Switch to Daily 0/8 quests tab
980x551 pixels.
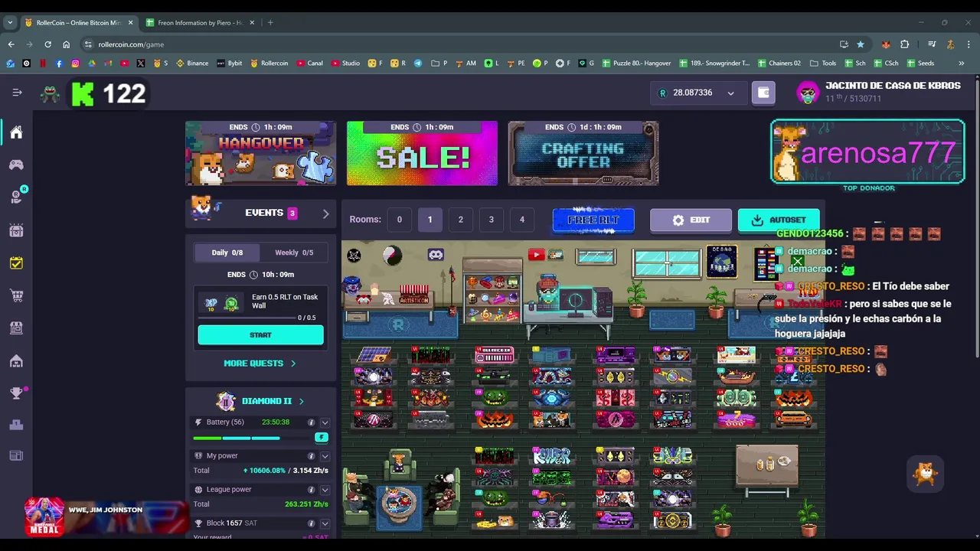tap(227, 253)
